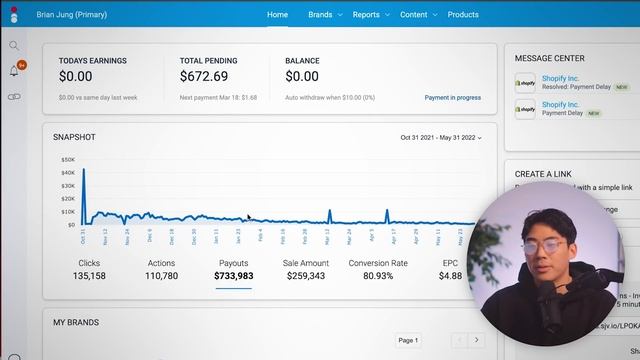The width and height of the screenshot is (640, 360).
Task: Expand the Reports dropdown chevron
Action: click(x=387, y=15)
